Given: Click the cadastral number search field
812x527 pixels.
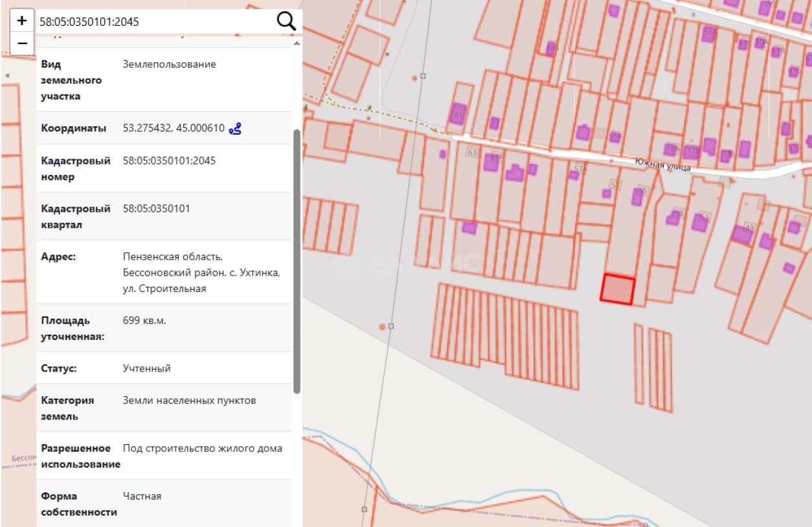Looking at the screenshot, I should click(154, 21).
